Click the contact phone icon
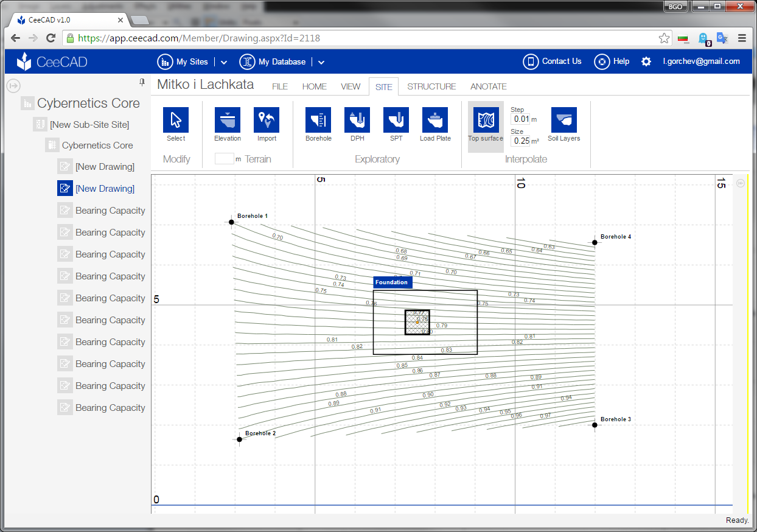Image resolution: width=757 pixels, height=532 pixels. [531, 61]
